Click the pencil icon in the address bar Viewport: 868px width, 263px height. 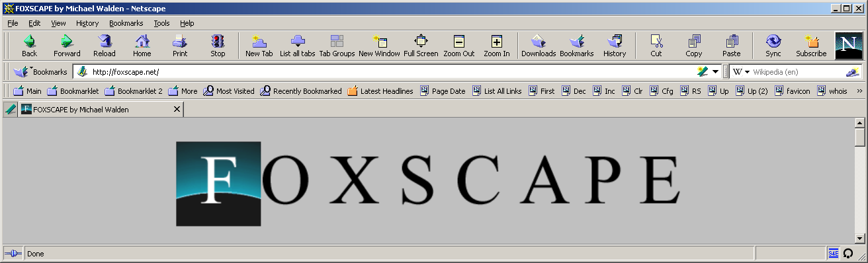(703, 71)
